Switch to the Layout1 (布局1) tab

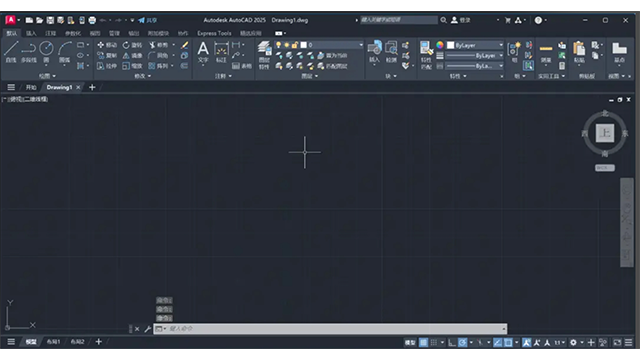coord(53,342)
